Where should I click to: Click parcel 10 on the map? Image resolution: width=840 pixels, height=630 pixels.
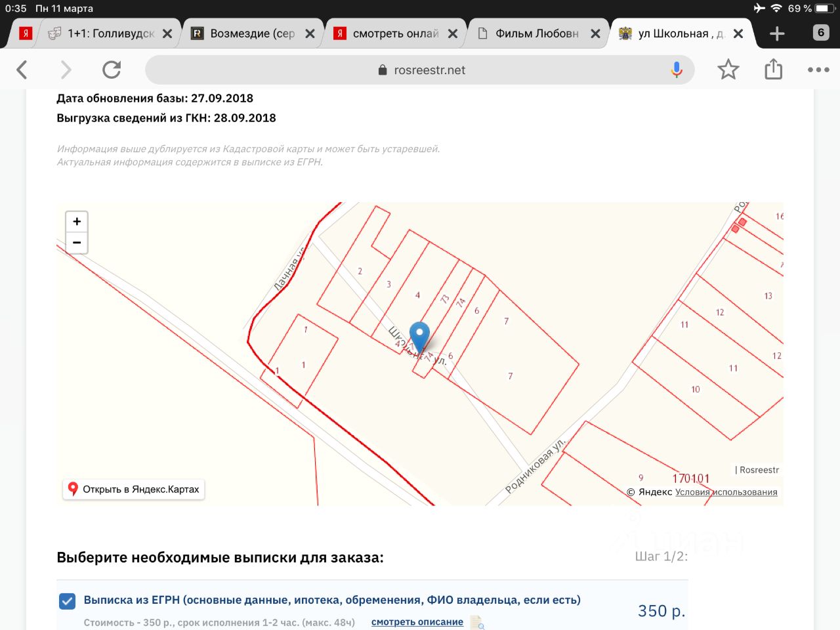pos(696,389)
